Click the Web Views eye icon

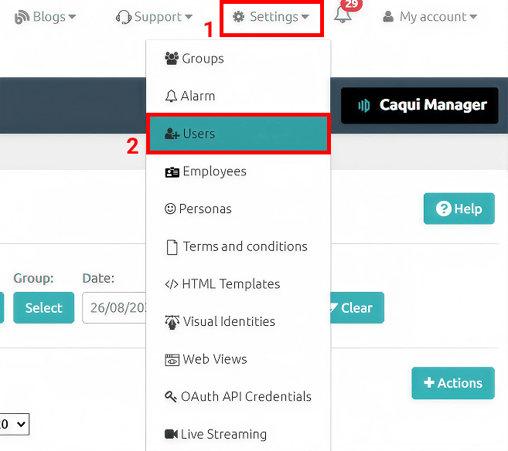172,360
